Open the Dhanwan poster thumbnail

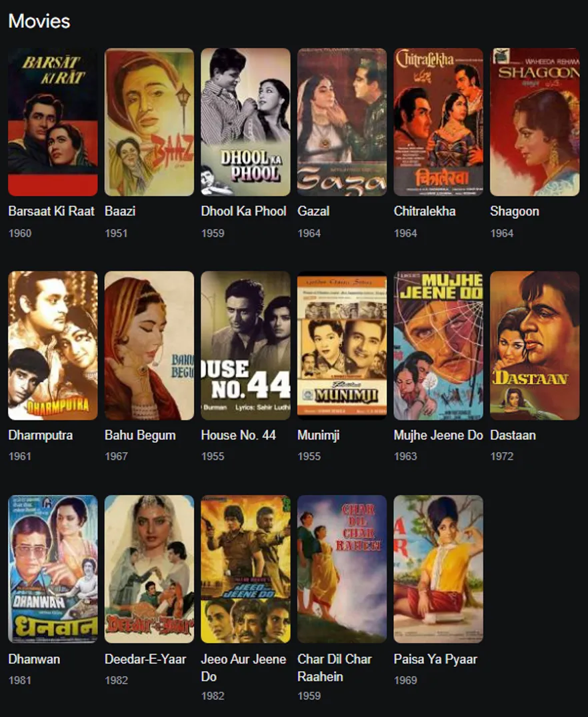[53, 570]
